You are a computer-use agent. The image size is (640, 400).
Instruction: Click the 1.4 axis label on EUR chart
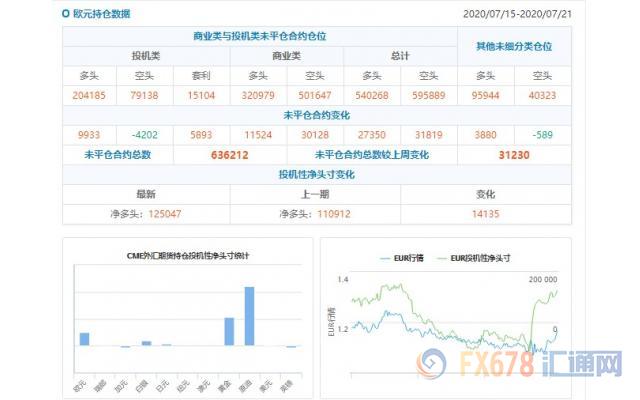pos(343,280)
